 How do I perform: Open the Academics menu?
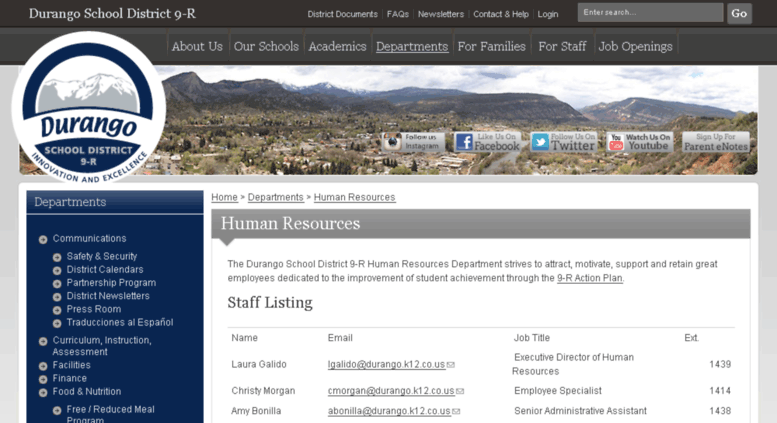coord(337,47)
